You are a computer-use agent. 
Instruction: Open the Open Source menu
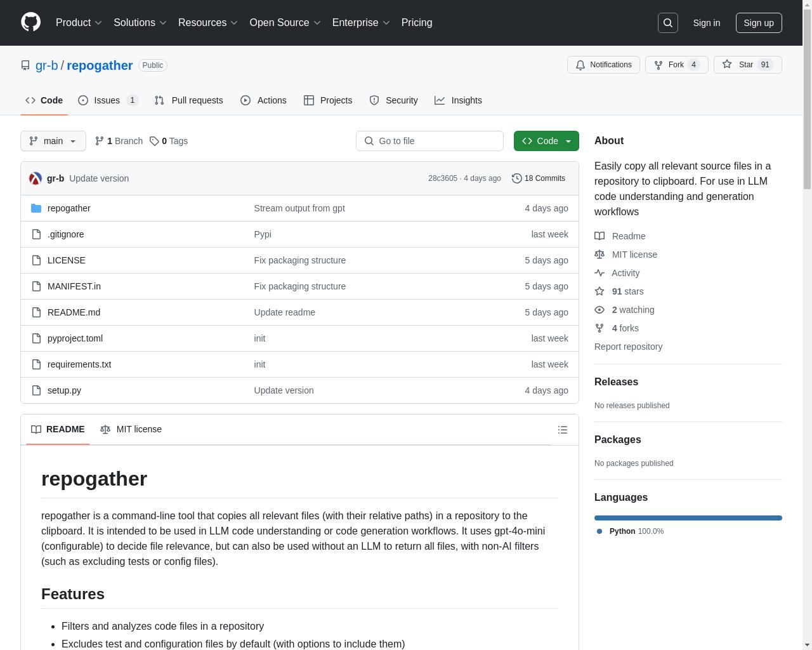285,22
